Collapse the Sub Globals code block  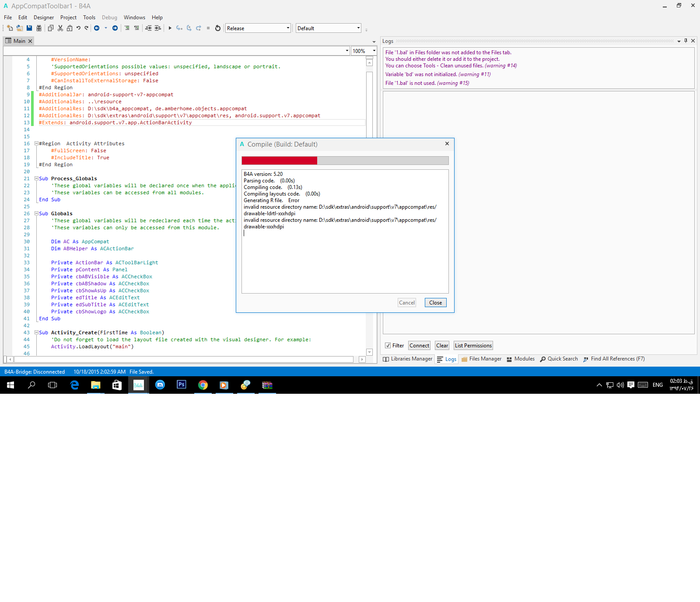click(37, 213)
